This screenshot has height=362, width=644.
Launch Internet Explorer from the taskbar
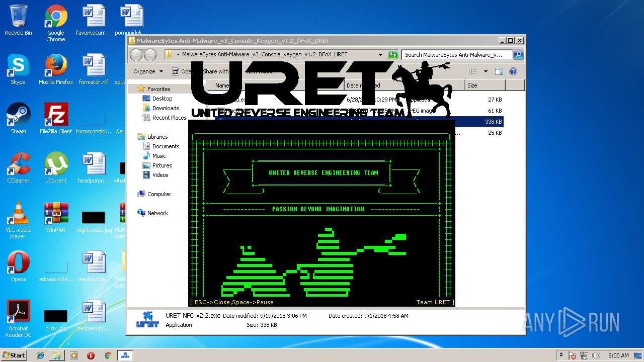[40, 355]
